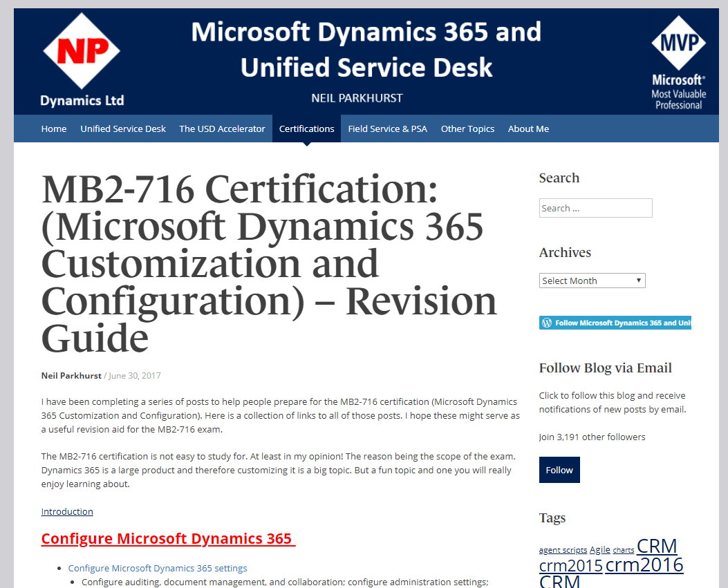The image size is (728, 588).
Task: Click the Microsoft MVP badge logo
Action: click(x=678, y=63)
